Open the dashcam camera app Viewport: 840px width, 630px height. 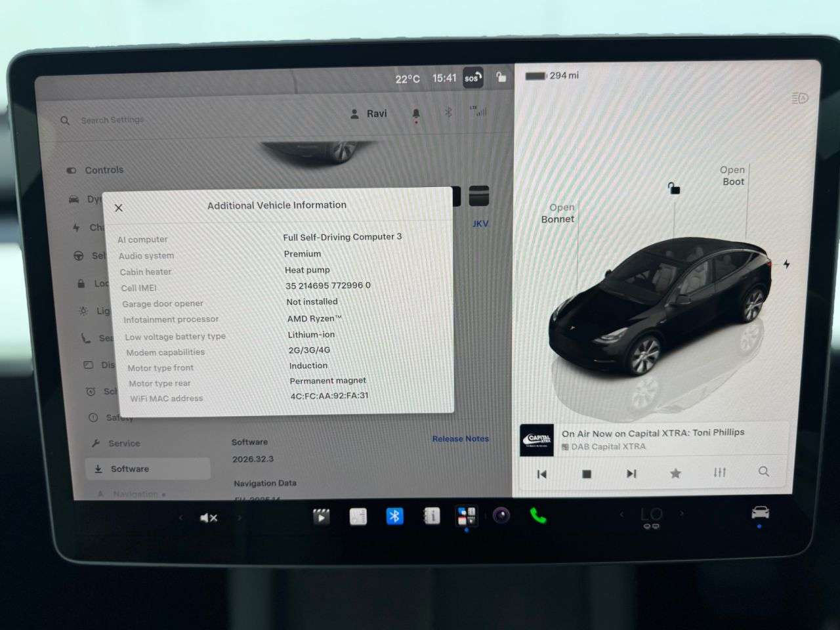(x=501, y=516)
